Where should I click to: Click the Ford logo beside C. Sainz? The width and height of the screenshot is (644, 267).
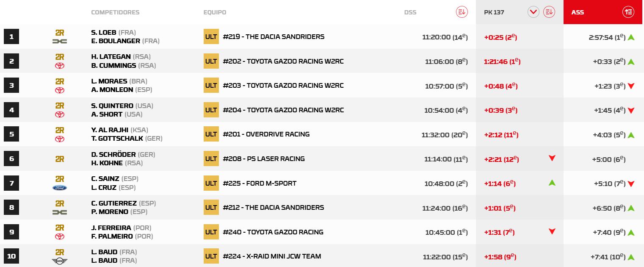point(60,188)
